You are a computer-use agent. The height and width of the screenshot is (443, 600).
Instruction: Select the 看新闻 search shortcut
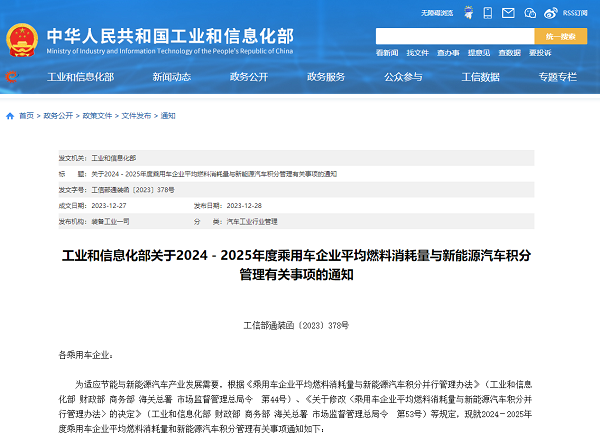(x=387, y=53)
